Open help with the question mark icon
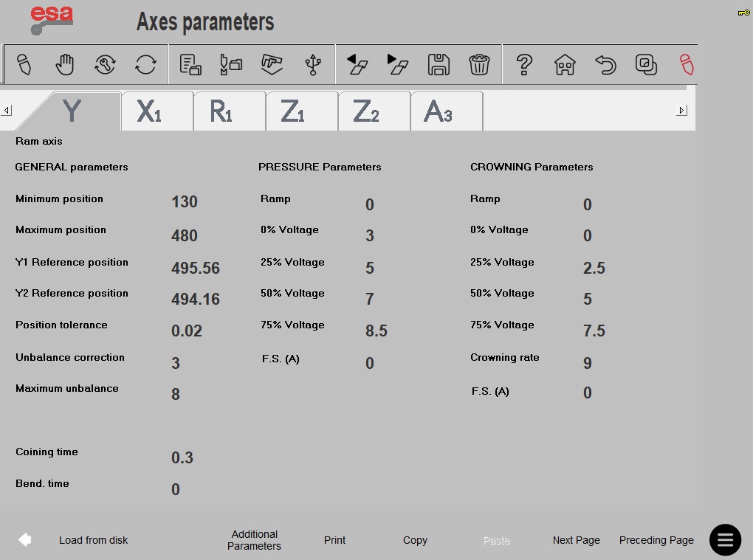 [x=524, y=64]
